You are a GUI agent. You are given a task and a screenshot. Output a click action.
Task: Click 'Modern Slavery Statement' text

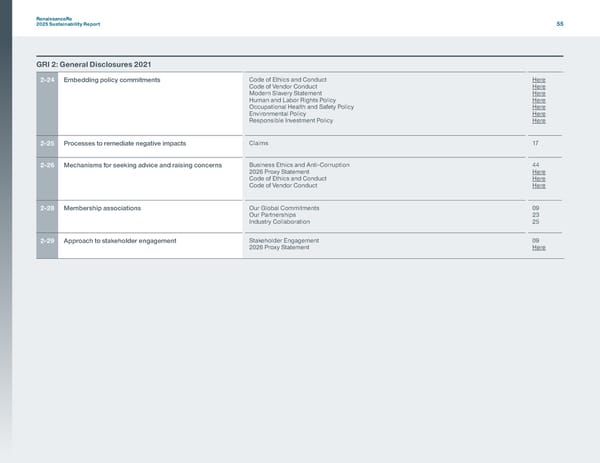(x=285, y=93)
